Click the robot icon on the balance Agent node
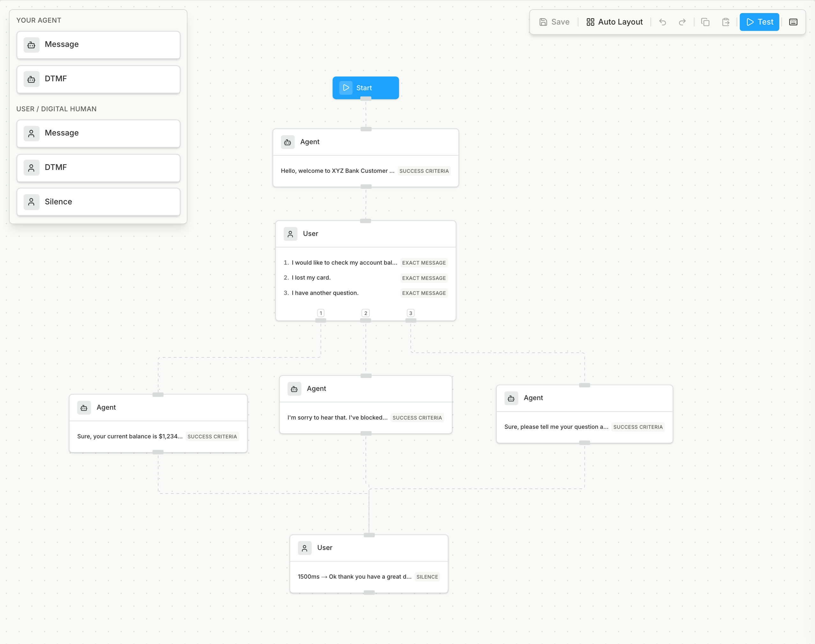This screenshot has height=644, width=815. coord(84,407)
